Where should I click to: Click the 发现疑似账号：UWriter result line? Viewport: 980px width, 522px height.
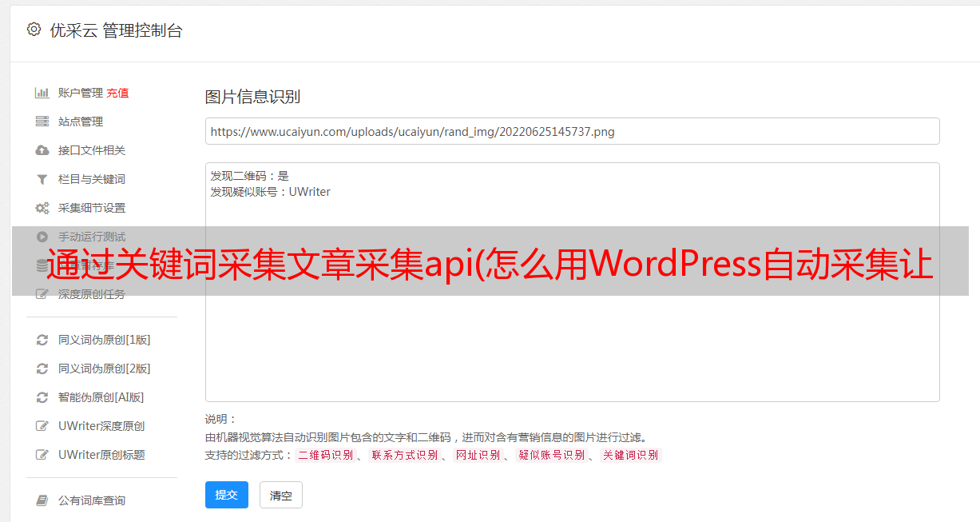coord(271,192)
